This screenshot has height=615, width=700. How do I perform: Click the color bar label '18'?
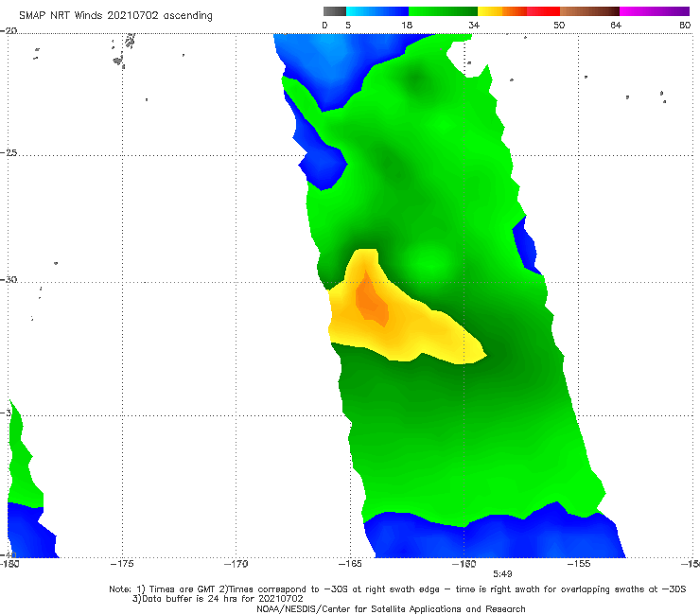pos(407,26)
